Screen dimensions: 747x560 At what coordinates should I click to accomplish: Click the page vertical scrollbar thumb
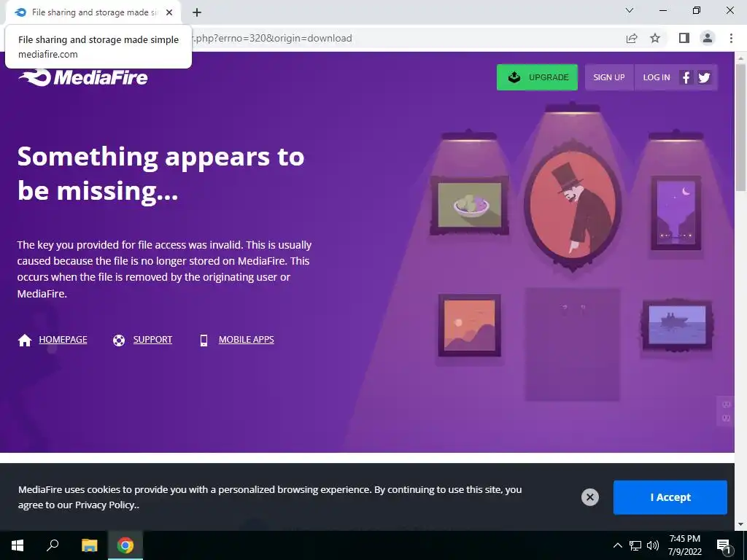click(741, 128)
